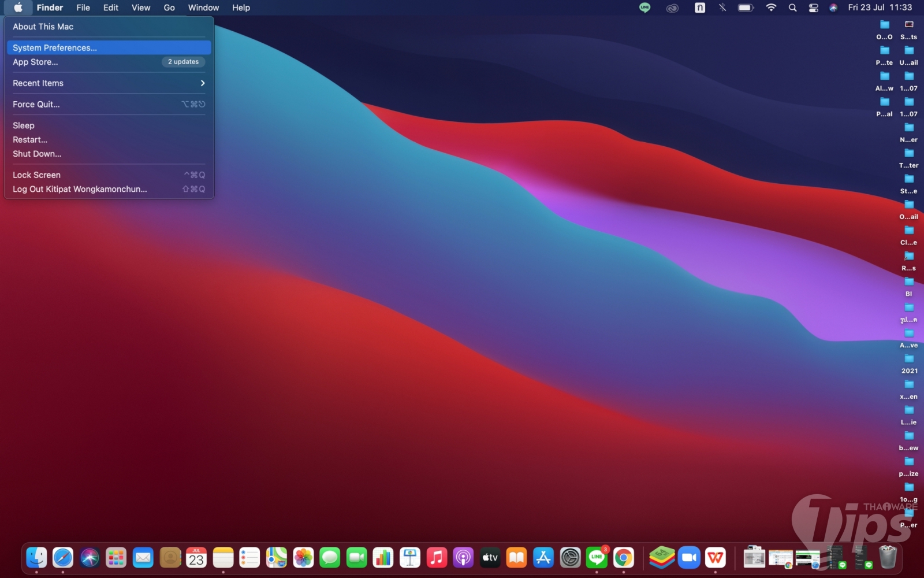Image resolution: width=924 pixels, height=578 pixels.
Task: Open Control Center in menu bar
Action: [813, 8]
